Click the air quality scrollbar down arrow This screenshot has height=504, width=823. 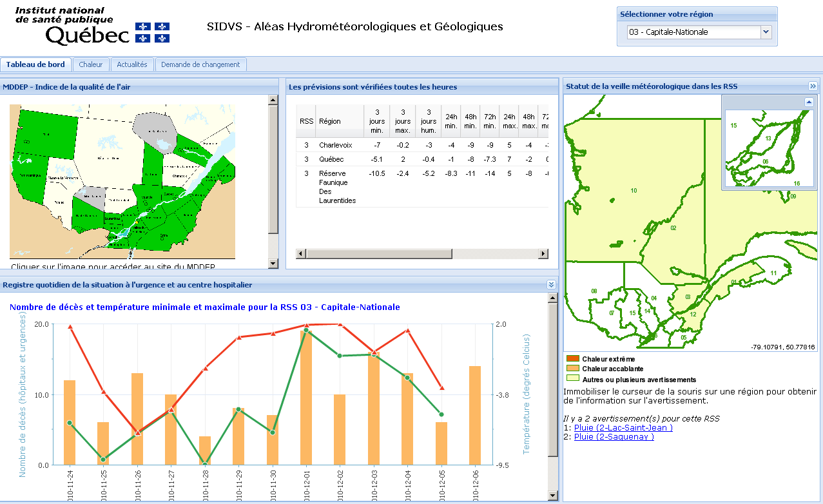[x=273, y=264]
